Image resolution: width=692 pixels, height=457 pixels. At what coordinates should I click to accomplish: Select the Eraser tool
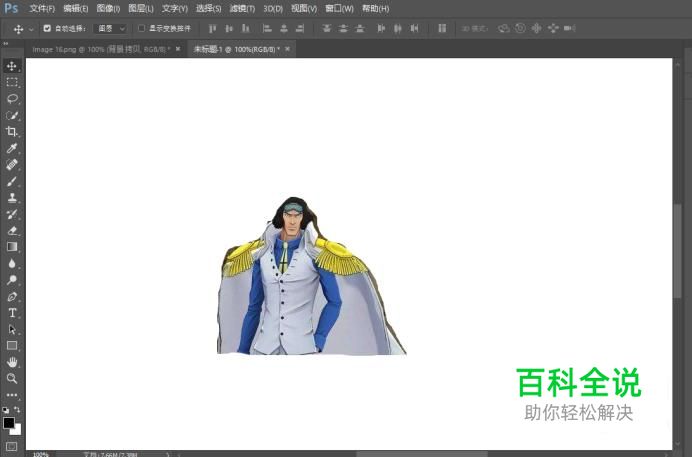(11, 231)
